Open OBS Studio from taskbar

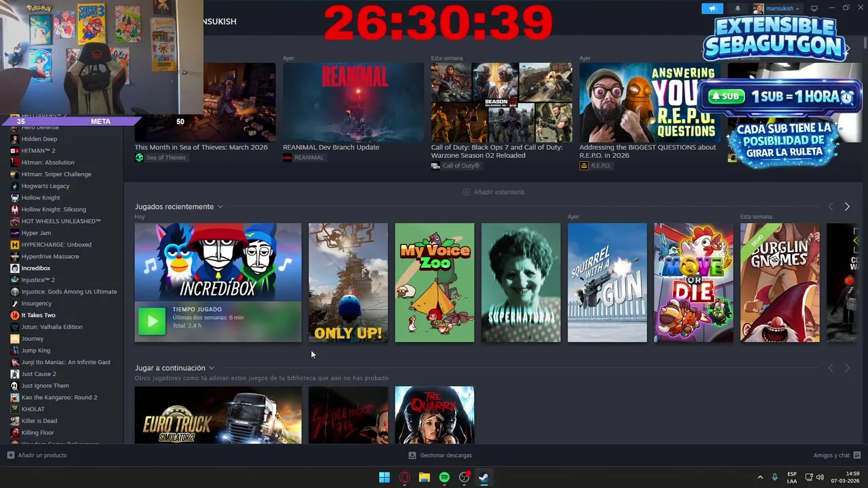point(465,477)
